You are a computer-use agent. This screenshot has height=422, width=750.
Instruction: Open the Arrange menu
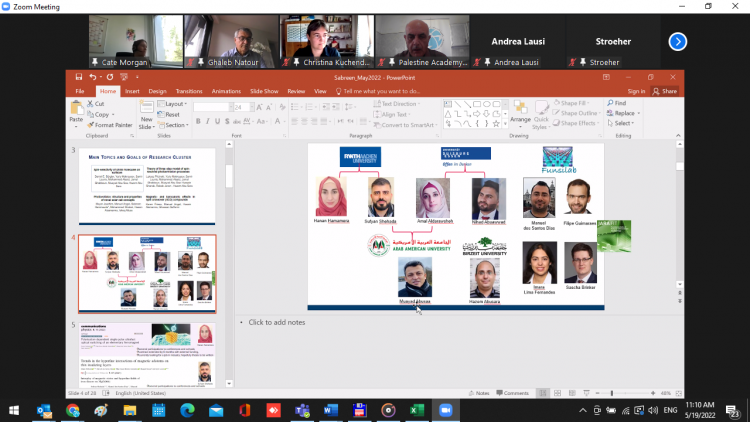[520, 112]
